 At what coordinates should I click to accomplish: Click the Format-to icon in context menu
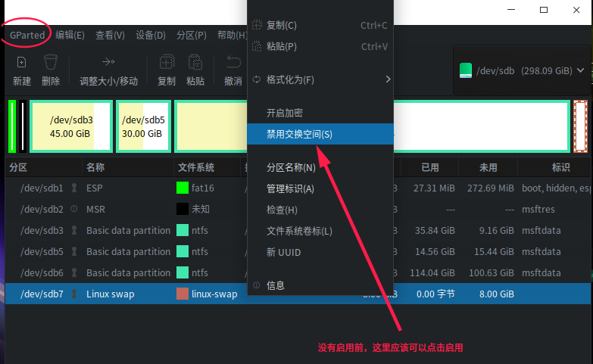coord(257,79)
